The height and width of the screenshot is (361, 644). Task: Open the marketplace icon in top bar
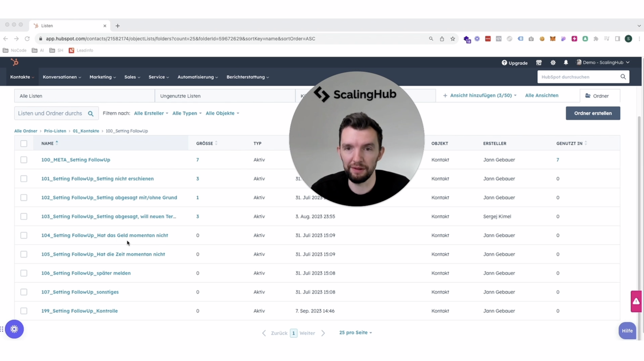pos(539,62)
